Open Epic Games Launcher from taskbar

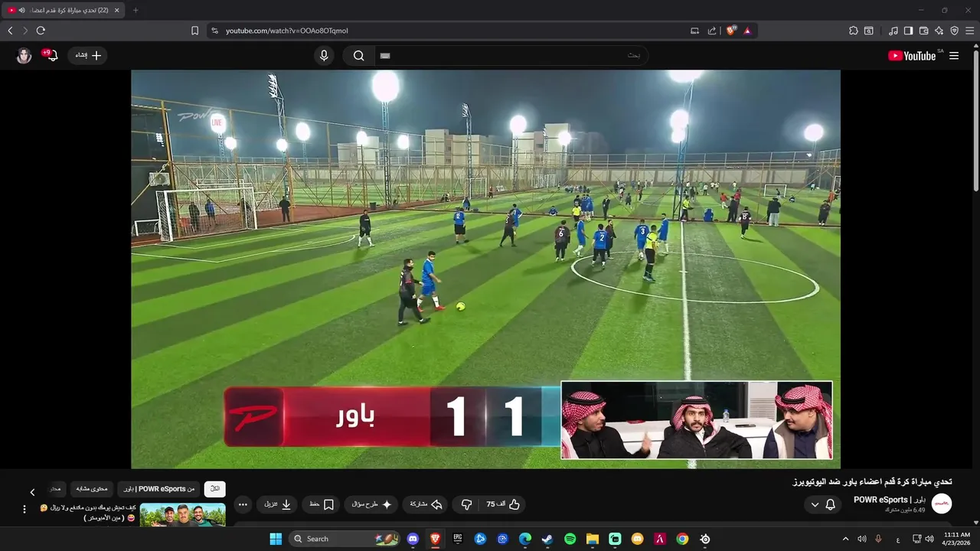pyautogui.click(x=458, y=539)
